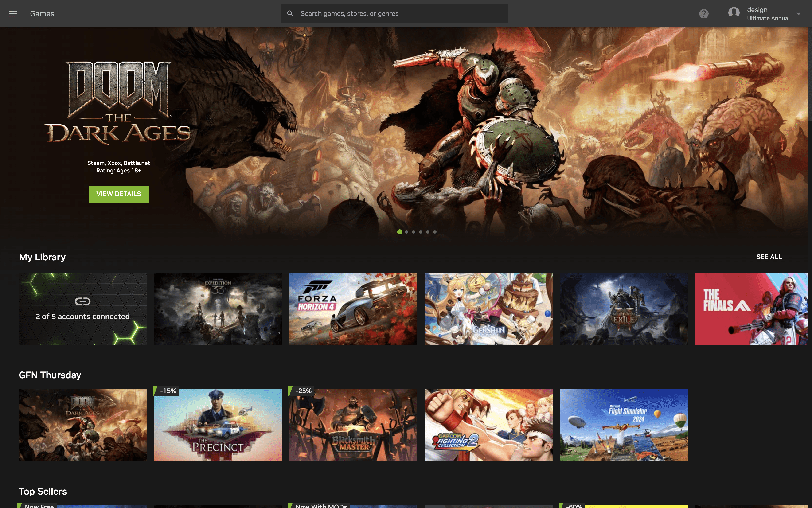The height and width of the screenshot is (508, 812).
Task: Jump to the last carousel dot
Action: point(435,232)
